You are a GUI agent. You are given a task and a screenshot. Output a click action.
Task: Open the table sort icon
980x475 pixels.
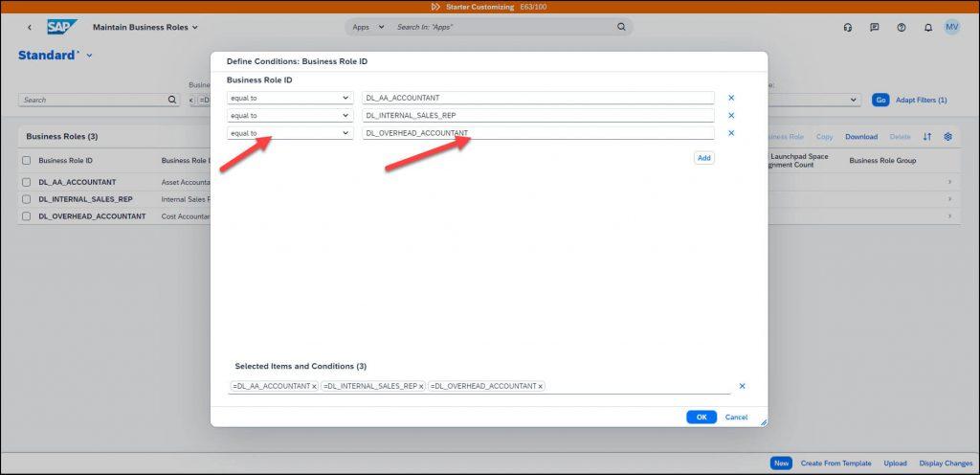click(927, 137)
